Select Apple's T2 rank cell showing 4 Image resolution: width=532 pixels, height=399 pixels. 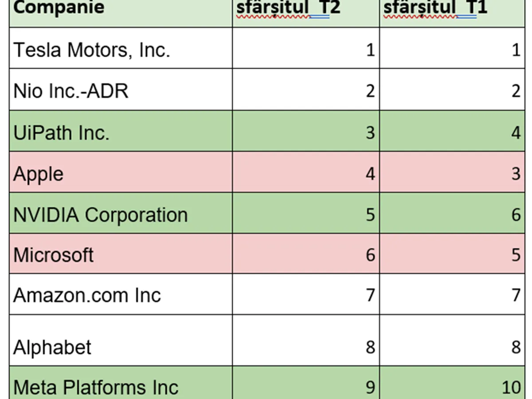(x=306, y=172)
